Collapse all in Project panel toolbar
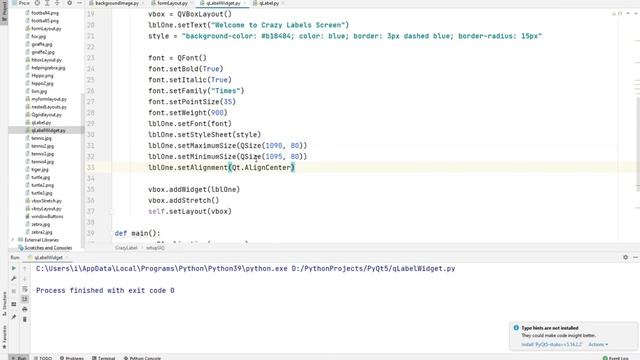Viewport: 640px width, 360px height. [57, 3]
